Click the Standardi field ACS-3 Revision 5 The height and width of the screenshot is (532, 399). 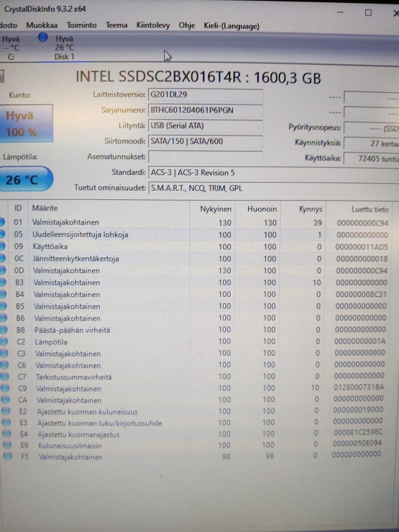click(x=273, y=173)
